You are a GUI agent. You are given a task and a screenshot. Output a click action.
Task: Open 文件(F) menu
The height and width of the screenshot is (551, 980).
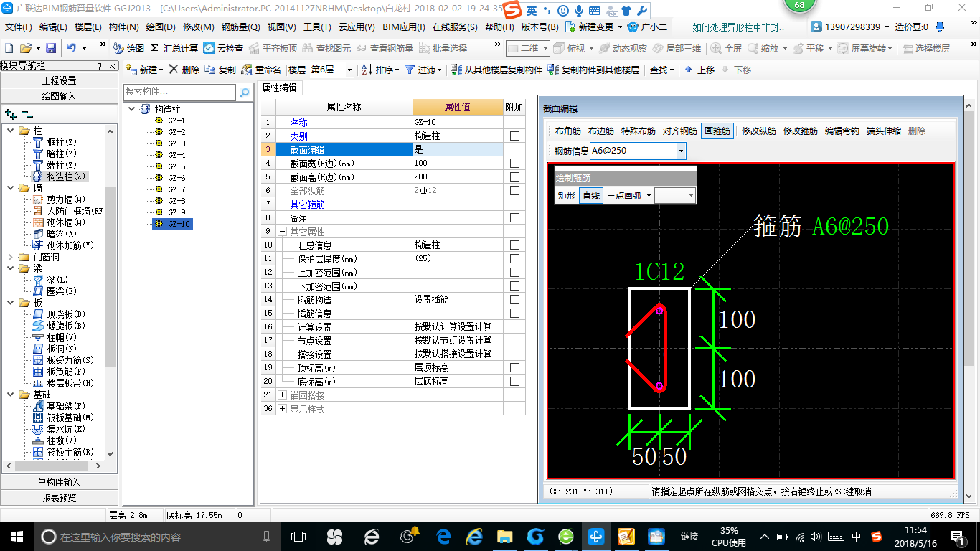(x=18, y=27)
